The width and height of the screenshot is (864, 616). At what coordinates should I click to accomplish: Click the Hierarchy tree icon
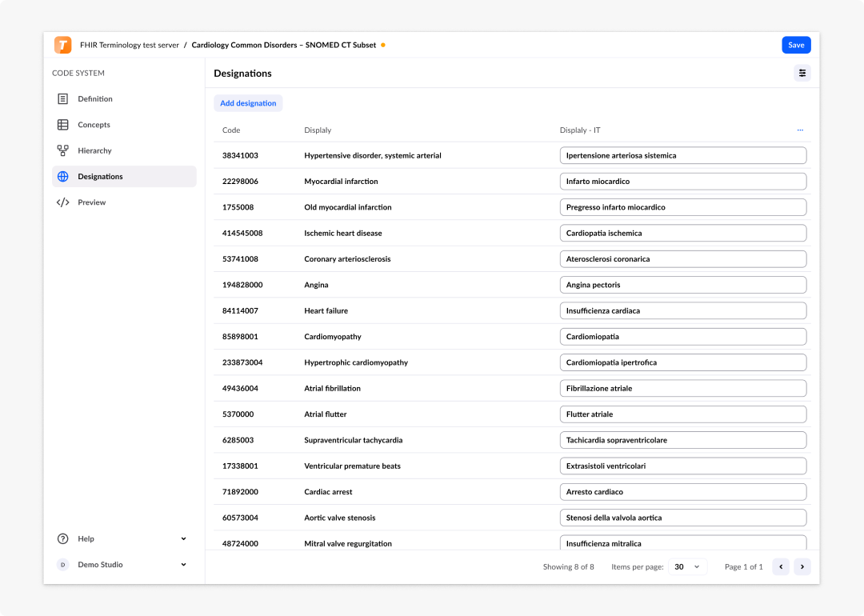point(63,150)
